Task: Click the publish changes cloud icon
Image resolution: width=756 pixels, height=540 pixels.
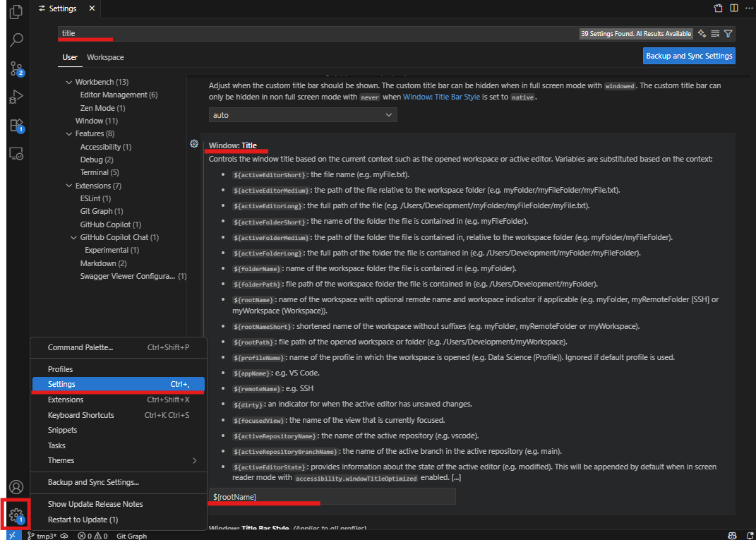Action: click(x=64, y=536)
